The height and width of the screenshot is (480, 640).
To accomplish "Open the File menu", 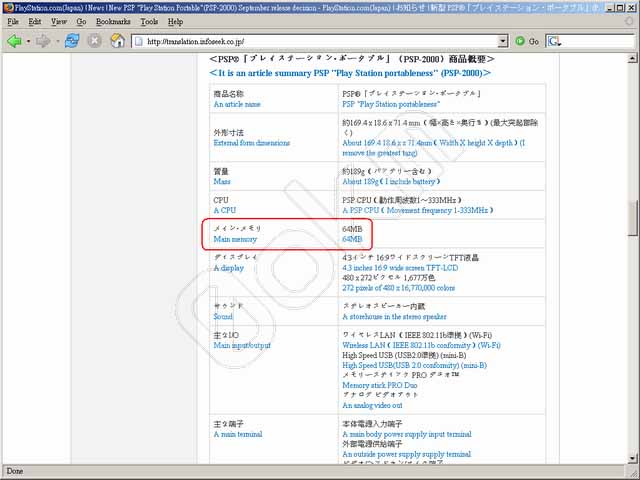I will (13, 22).
